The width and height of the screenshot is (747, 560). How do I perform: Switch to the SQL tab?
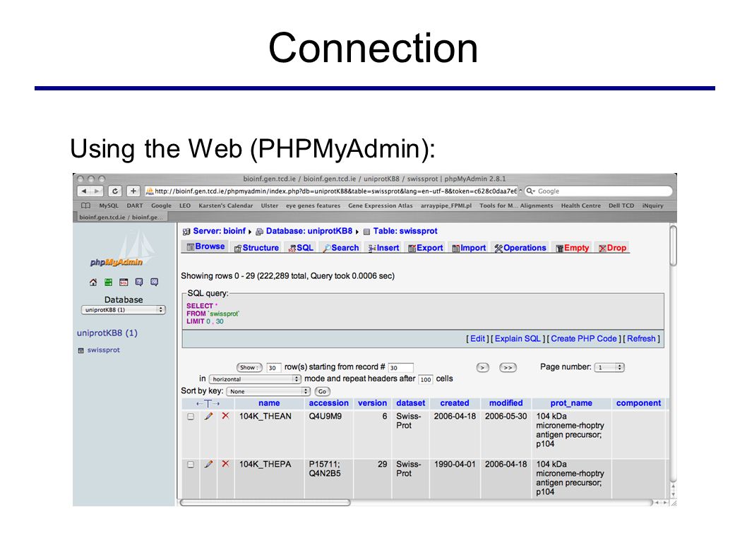point(301,248)
